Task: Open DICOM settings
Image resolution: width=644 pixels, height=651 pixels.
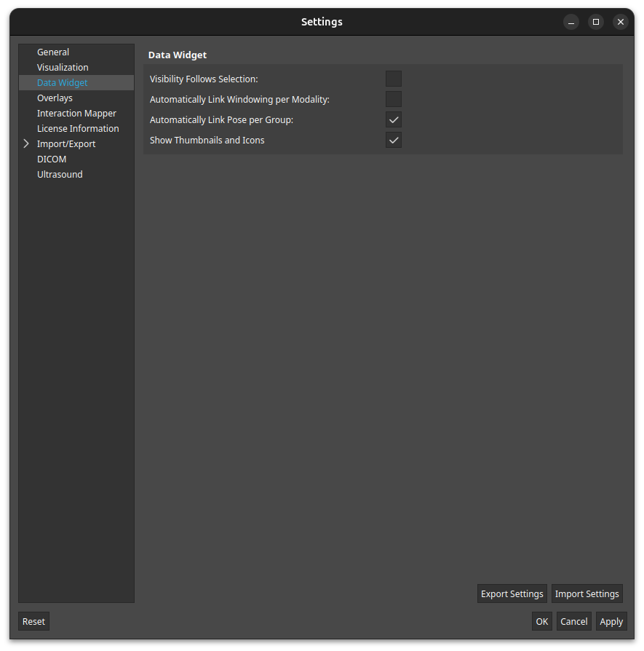Action: [76, 159]
